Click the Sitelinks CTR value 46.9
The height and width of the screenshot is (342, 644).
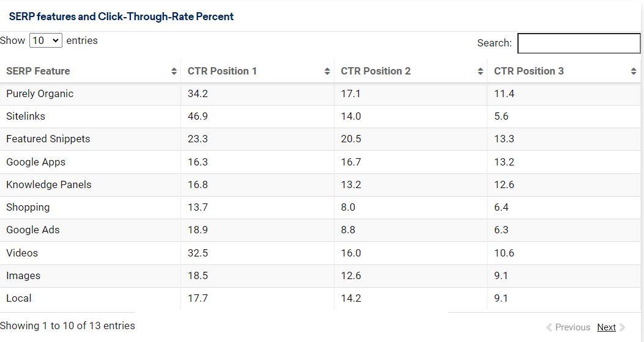tap(198, 116)
